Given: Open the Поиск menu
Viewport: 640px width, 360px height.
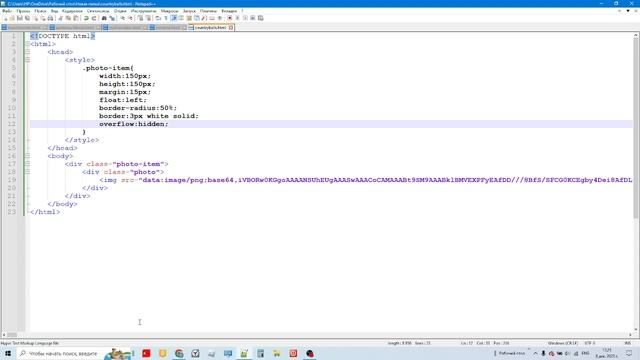Looking at the screenshot, I should point(40,11).
